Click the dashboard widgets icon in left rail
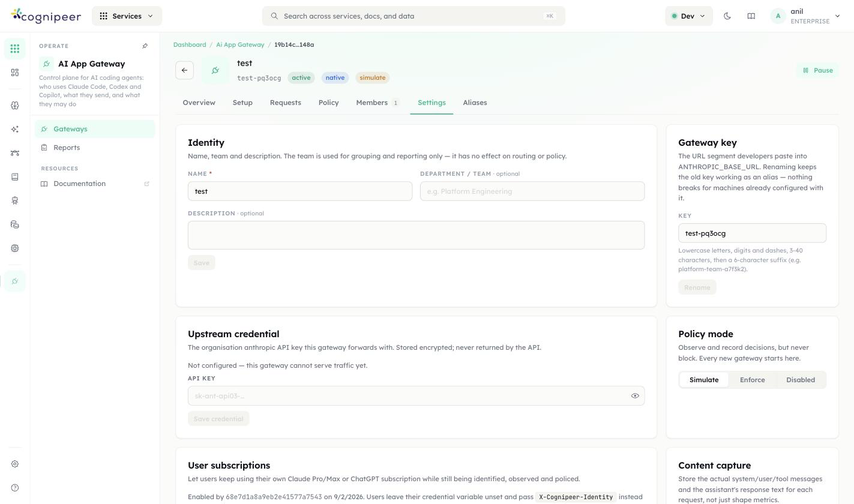 click(x=15, y=73)
